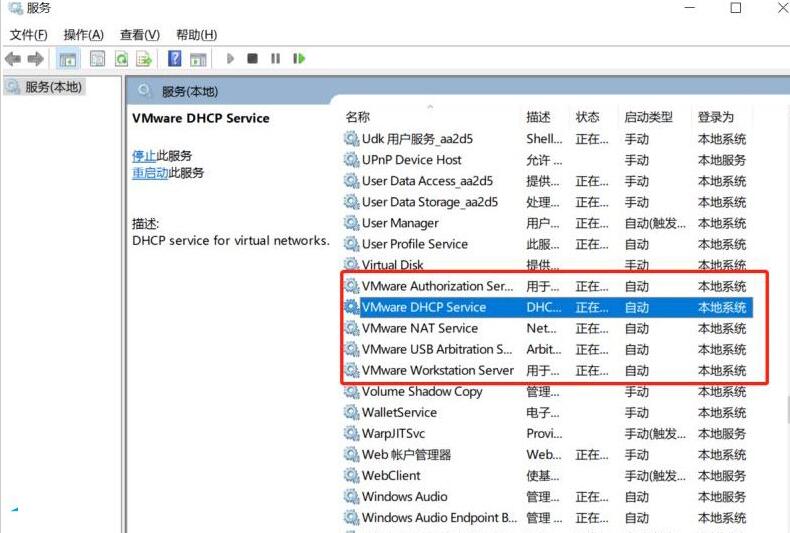
Task: Click the Services app icon in the title bar
Action: click(x=15, y=8)
